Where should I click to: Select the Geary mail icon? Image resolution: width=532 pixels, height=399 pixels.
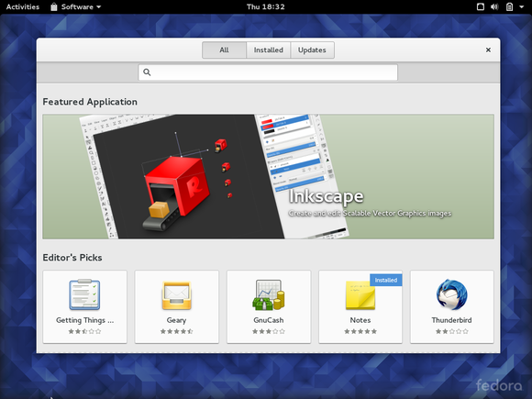coord(176,294)
